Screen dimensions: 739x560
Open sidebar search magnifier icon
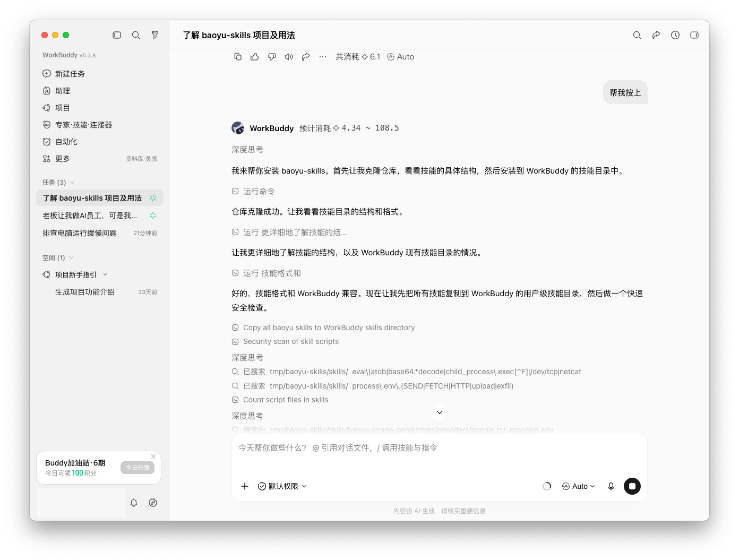[136, 35]
